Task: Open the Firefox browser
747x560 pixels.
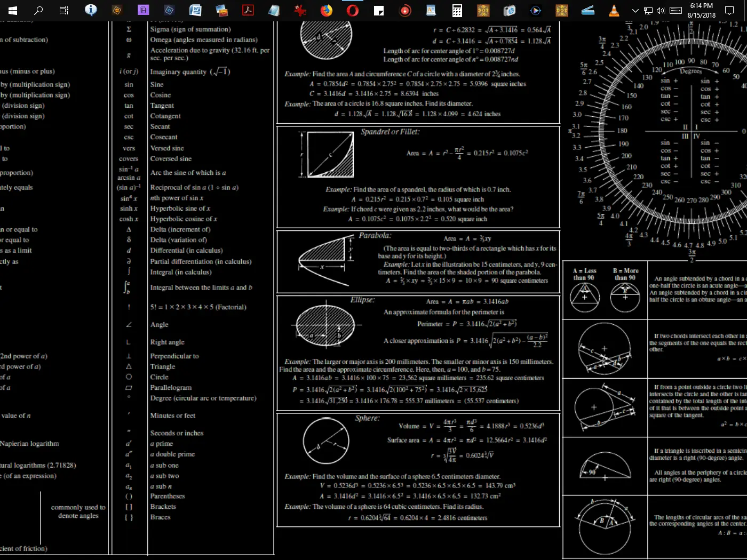Action: (327, 11)
